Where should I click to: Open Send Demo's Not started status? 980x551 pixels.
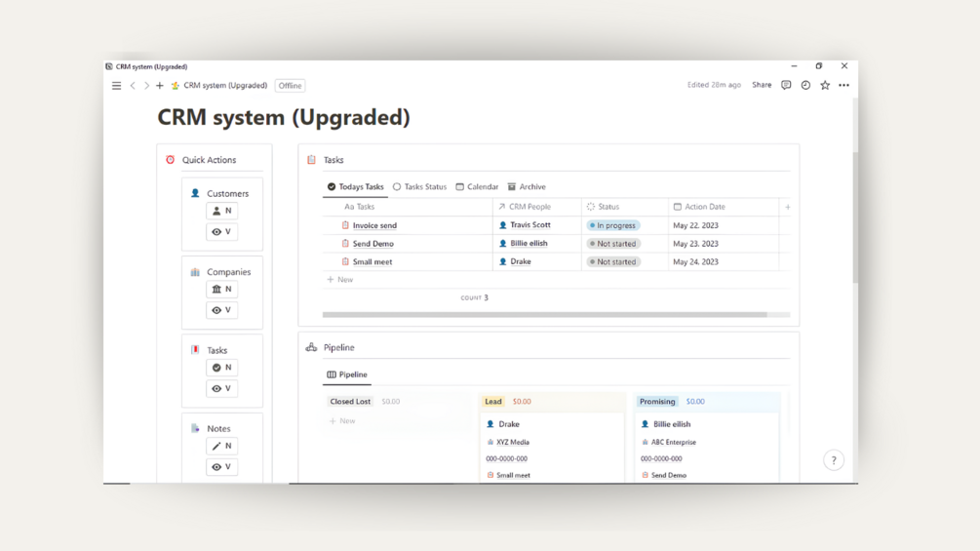(x=613, y=244)
